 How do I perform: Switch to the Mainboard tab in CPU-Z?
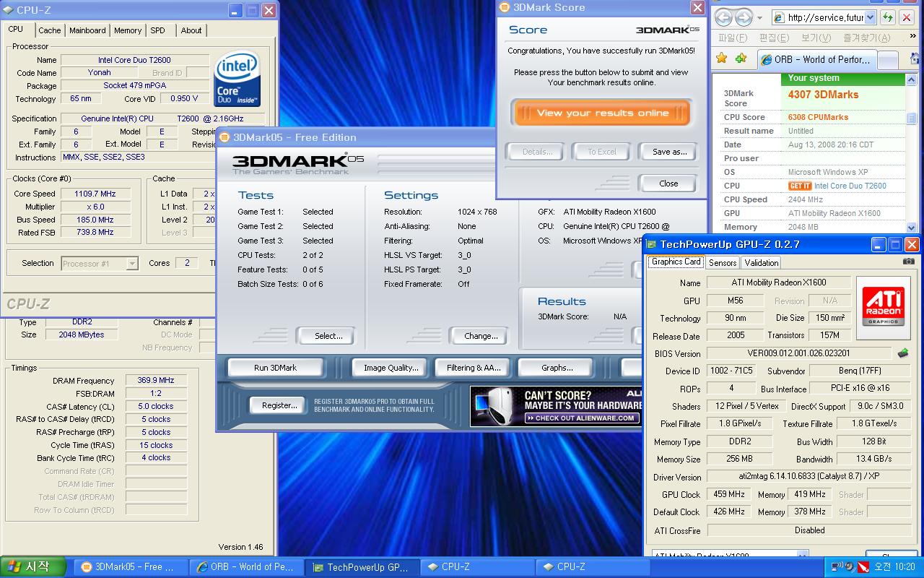point(87,30)
